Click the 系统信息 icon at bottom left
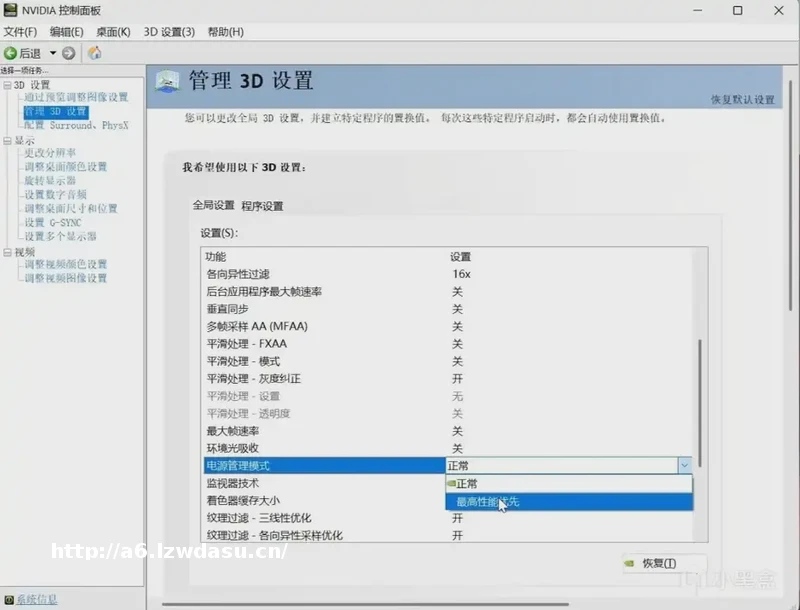This screenshot has width=800, height=610. (8, 599)
